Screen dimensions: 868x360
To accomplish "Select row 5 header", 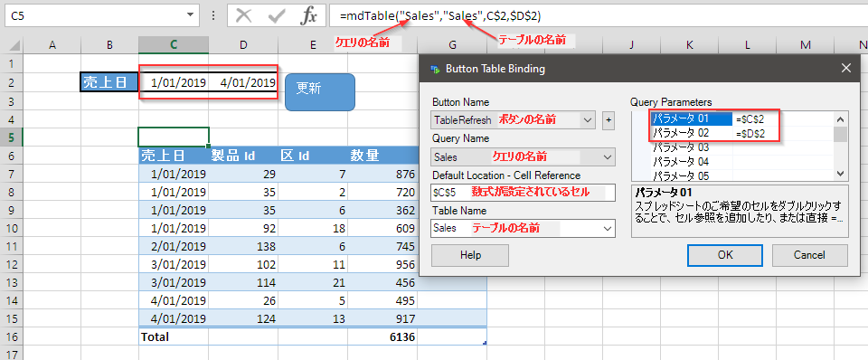I will 12,137.
